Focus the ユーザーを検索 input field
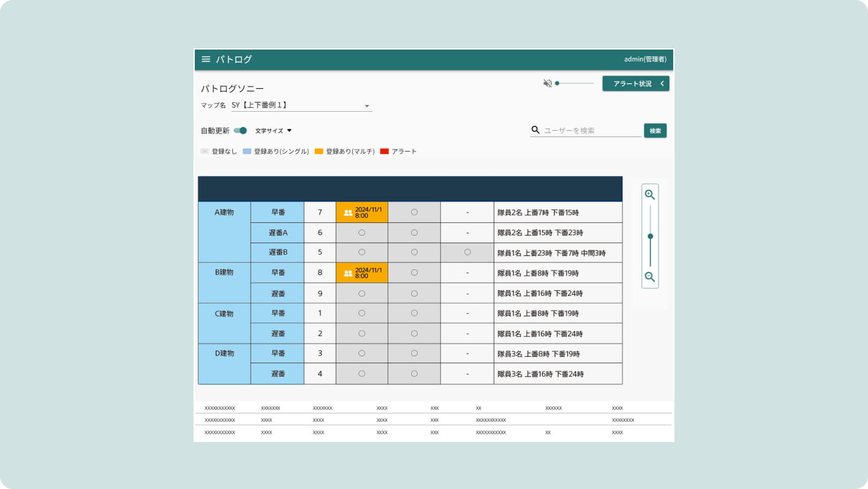This screenshot has width=868, height=489. [x=591, y=131]
